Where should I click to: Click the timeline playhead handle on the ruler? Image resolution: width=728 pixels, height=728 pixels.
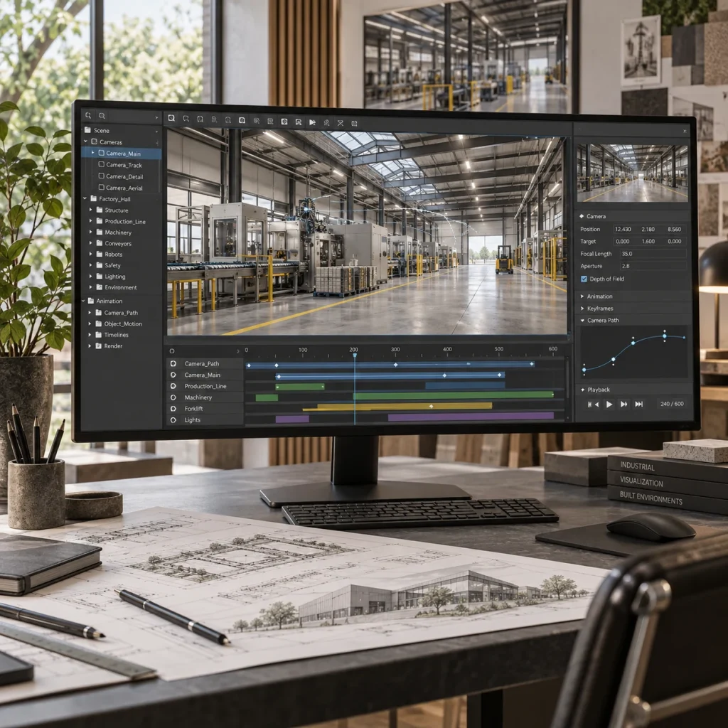[355, 355]
